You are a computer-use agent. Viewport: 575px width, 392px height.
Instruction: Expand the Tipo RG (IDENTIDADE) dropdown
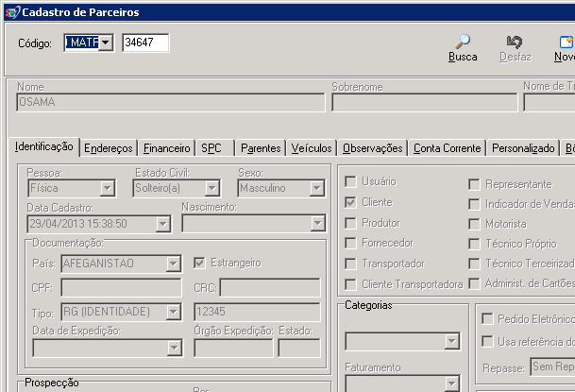[x=173, y=312]
